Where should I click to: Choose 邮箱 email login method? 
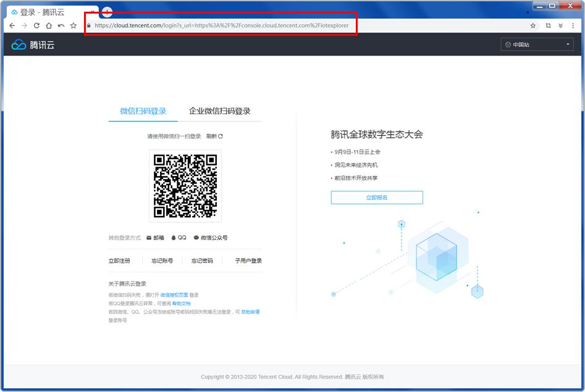tap(155, 238)
